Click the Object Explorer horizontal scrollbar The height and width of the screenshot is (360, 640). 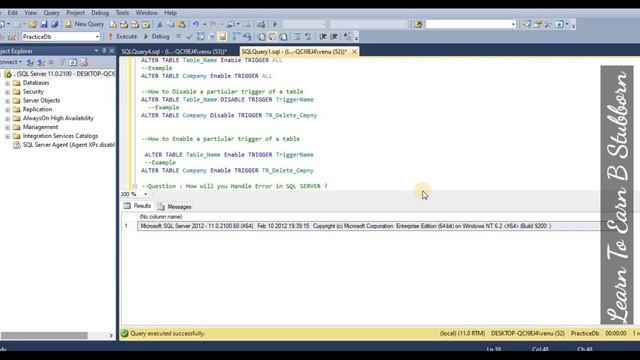44,336
